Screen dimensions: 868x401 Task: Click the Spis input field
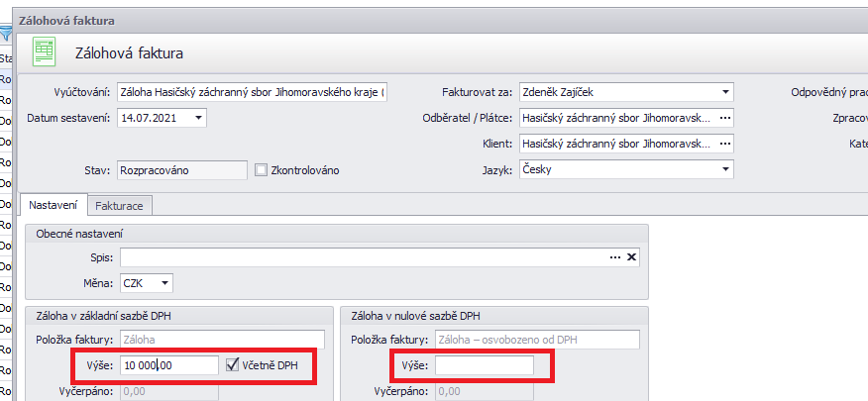(x=362, y=257)
